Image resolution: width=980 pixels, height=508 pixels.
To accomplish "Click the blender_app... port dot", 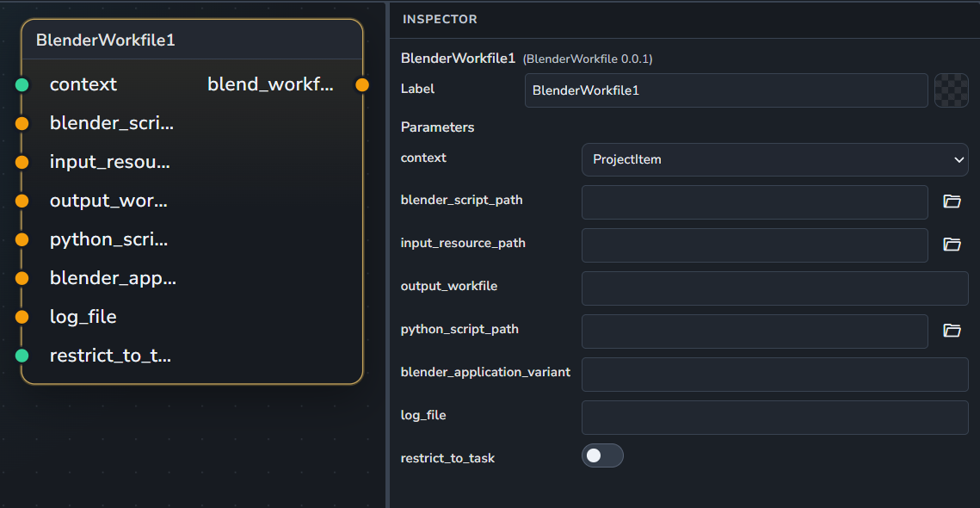I will pos(22,278).
